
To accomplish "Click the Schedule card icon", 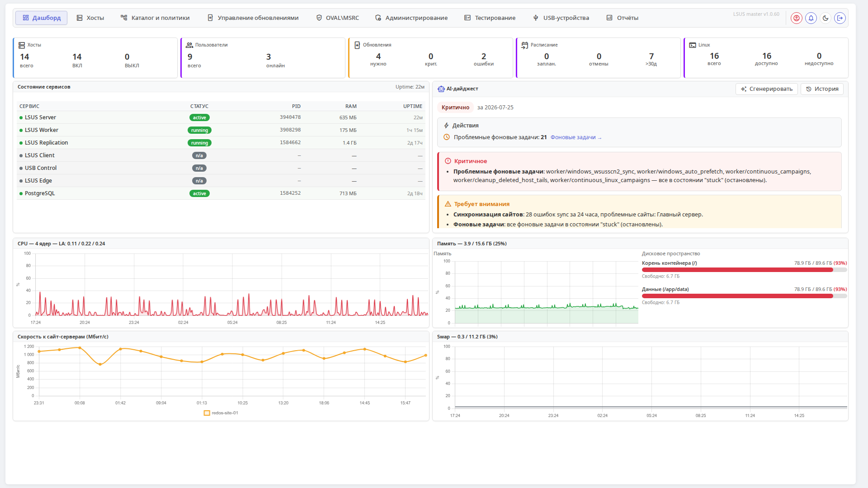I will point(525,45).
